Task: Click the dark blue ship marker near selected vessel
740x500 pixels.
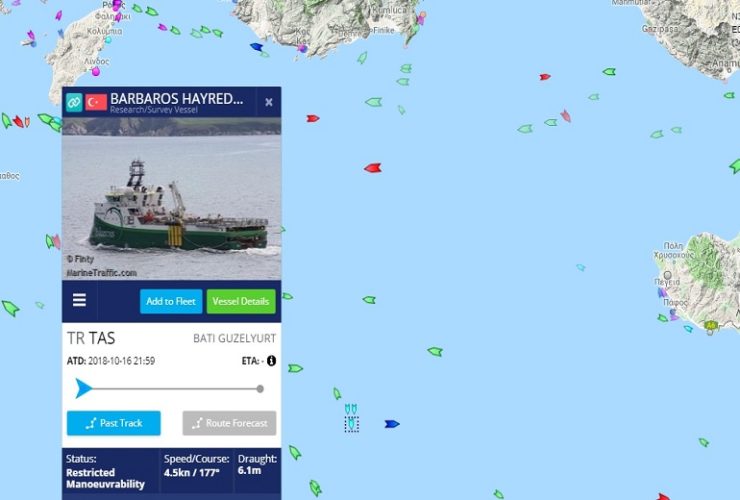Action: pos(392,424)
